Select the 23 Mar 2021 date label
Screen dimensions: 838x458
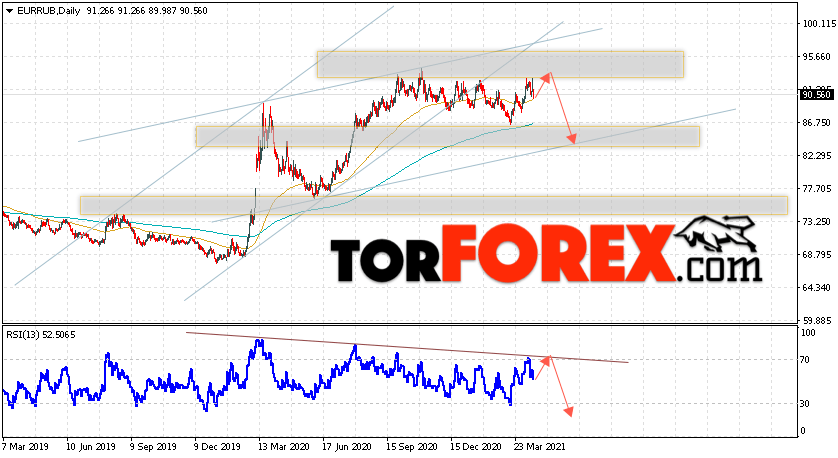(x=539, y=446)
